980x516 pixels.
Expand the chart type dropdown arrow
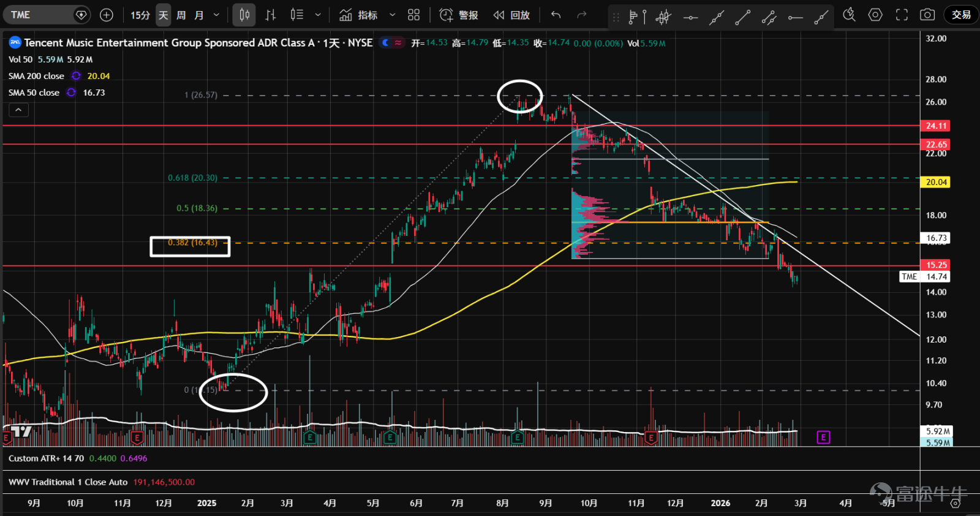click(x=318, y=15)
